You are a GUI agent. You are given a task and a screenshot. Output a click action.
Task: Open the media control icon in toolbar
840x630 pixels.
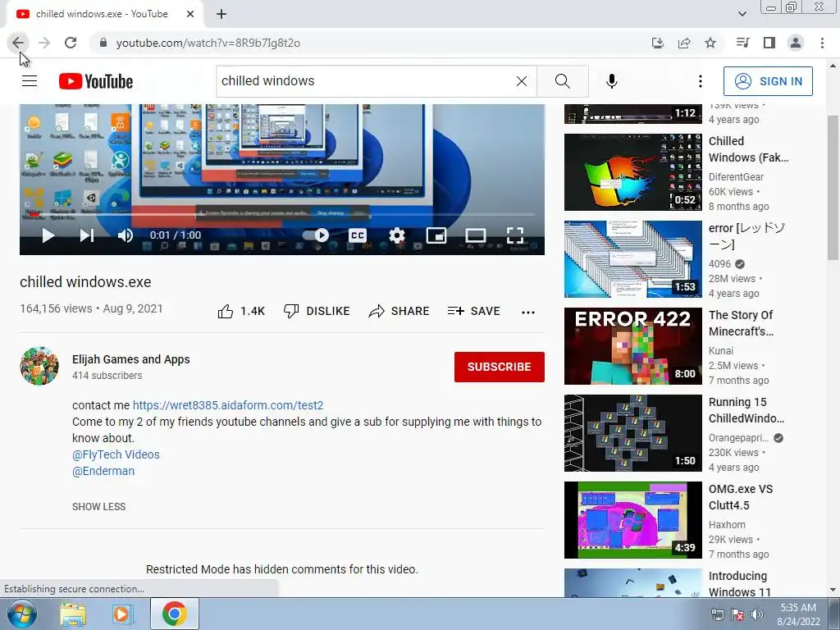(x=742, y=43)
